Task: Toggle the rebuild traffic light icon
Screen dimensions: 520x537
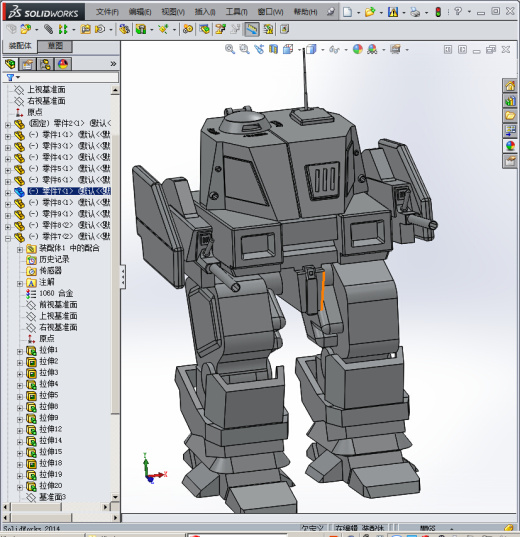Action: [x=438, y=12]
